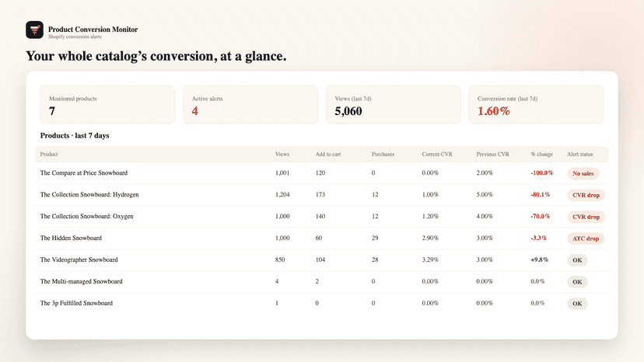
Task: Click the 1.20% current CVR value
Action: [430, 216]
